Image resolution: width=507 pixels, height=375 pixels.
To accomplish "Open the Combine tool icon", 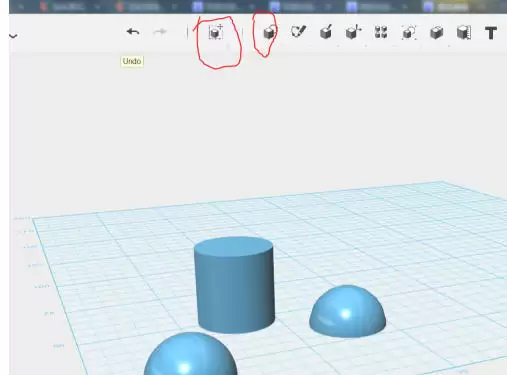I will coord(436,32).
